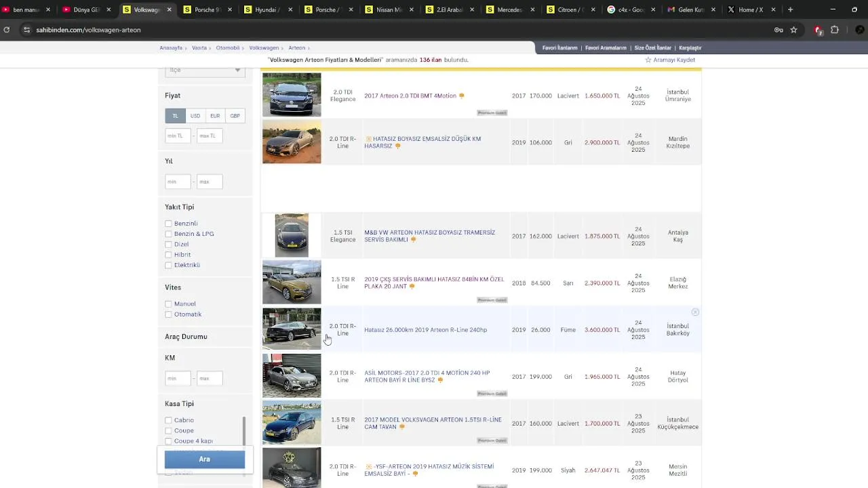Go to Otomobil breadcrumb

[x=228, y=48]
